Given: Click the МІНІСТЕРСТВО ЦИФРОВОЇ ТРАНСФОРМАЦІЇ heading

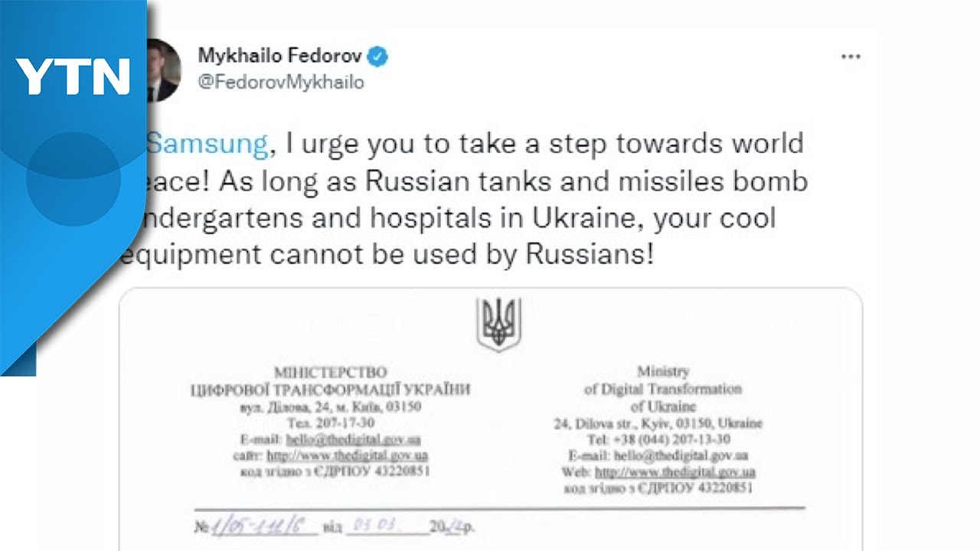Looking at the screenshot, I should click(x=330, y=381).
